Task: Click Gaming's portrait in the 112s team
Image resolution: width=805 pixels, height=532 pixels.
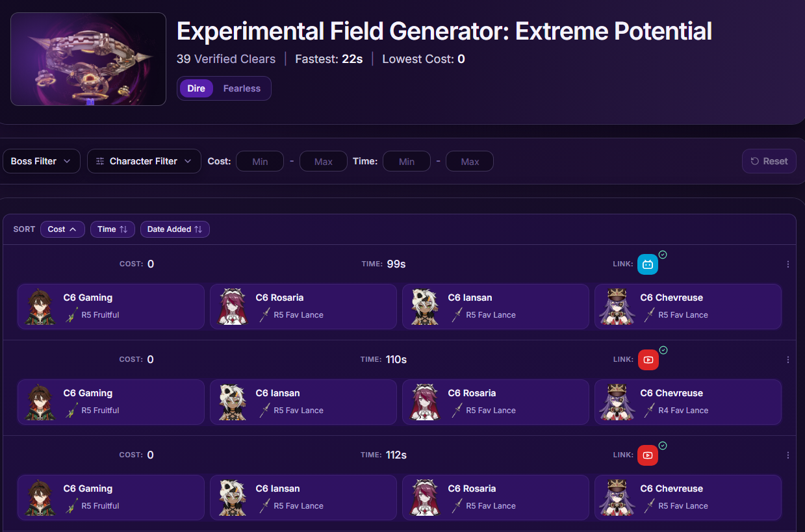Action: pos(40,498)
